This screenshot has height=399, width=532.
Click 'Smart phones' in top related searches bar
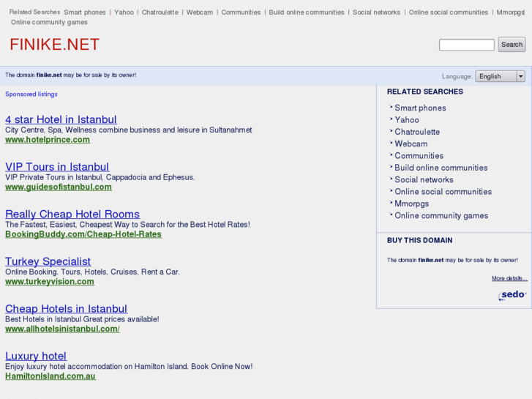pyautogui.click(x=85, y=12)
